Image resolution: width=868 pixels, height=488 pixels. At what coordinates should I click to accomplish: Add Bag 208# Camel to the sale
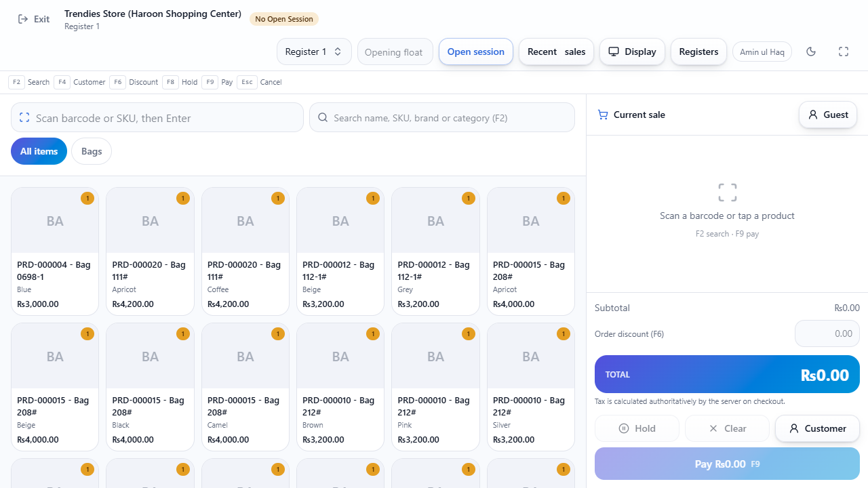245,387
